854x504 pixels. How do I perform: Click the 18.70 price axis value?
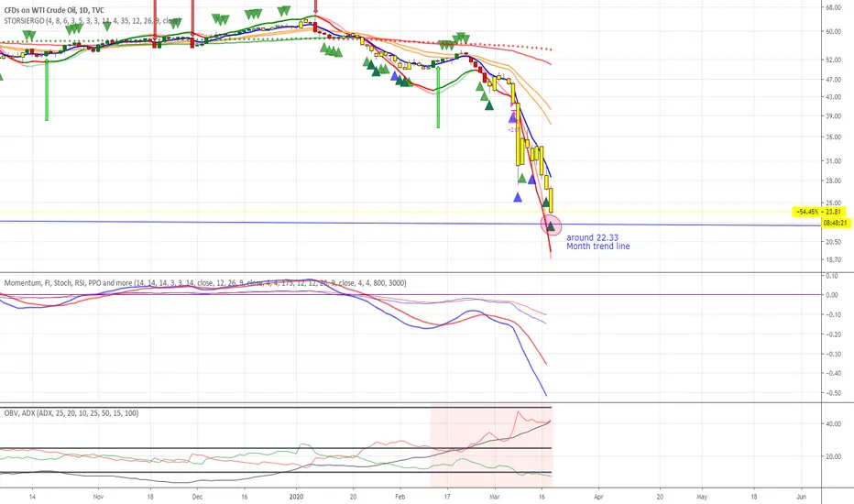coord(833,260)
